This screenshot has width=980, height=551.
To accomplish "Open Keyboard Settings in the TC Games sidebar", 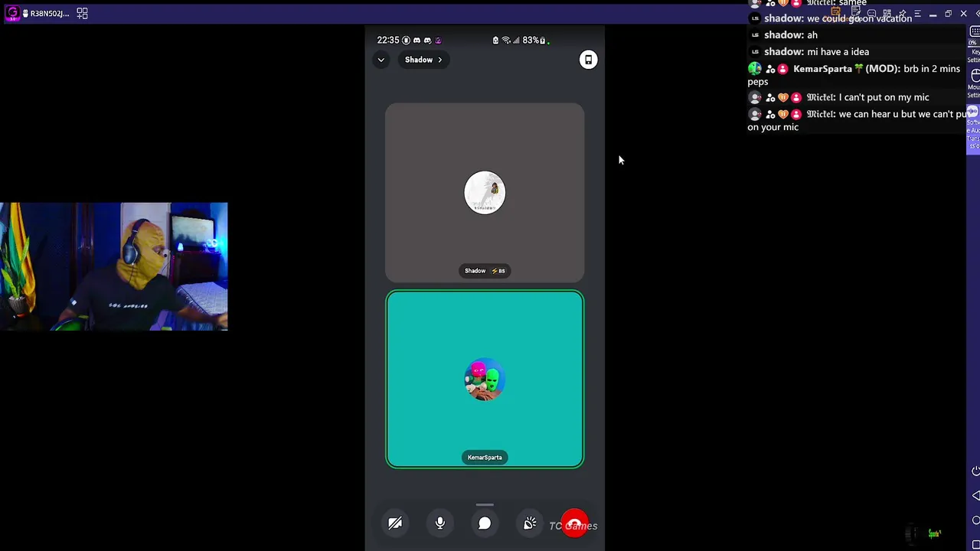I will (975, 44).
